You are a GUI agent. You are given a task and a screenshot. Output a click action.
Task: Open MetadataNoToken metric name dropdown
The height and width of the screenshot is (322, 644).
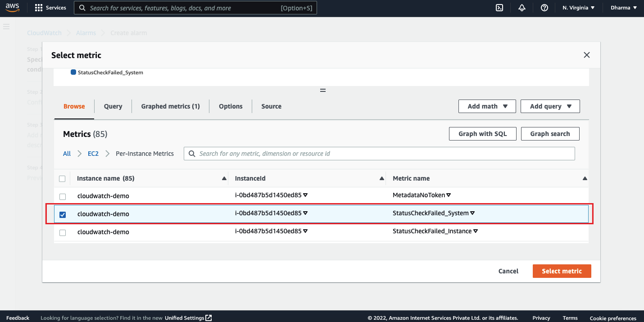pyautogui.click(x=449, y=195)
